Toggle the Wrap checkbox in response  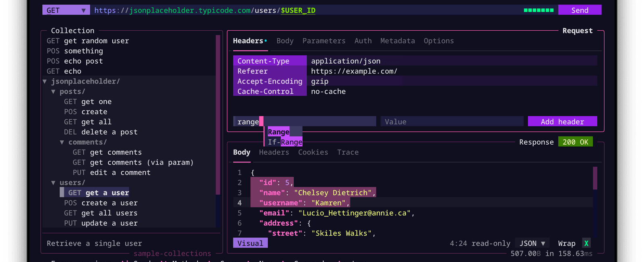[586, 243]
